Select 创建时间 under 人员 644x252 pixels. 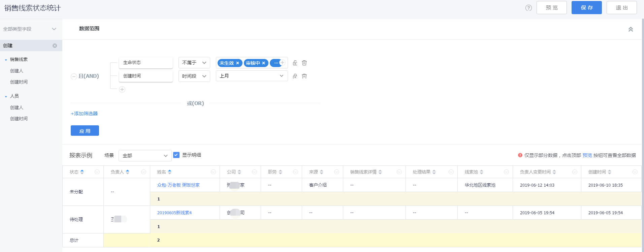(19, 119)
